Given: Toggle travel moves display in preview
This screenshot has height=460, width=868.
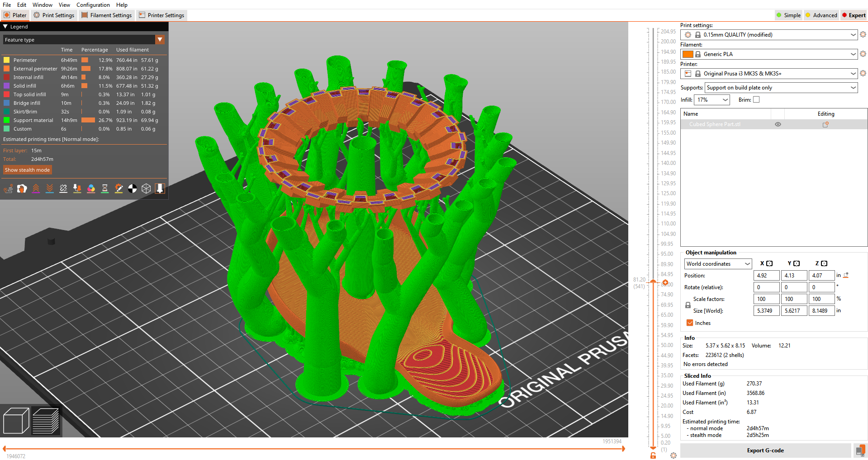Looking at the screenshot, I should pyautogui.click(x=9, y=188).
